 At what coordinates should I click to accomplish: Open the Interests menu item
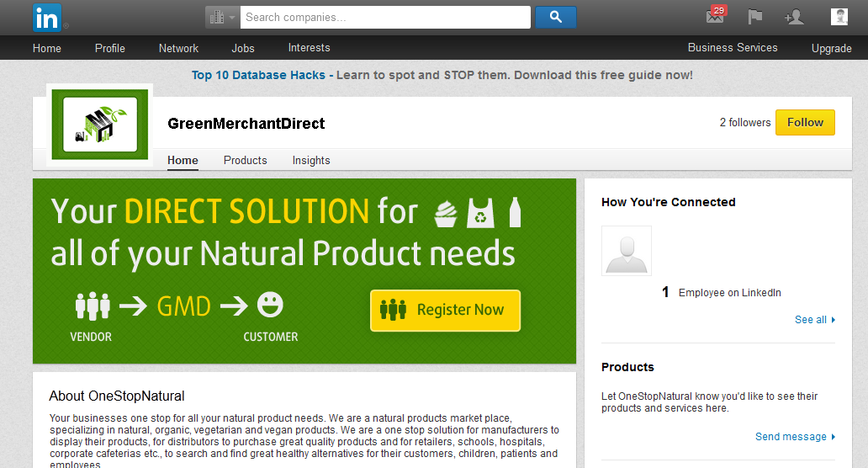(x=309, y=48)
